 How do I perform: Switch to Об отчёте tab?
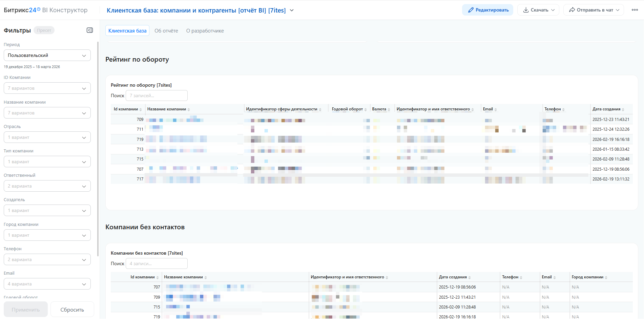click(166, 30)
